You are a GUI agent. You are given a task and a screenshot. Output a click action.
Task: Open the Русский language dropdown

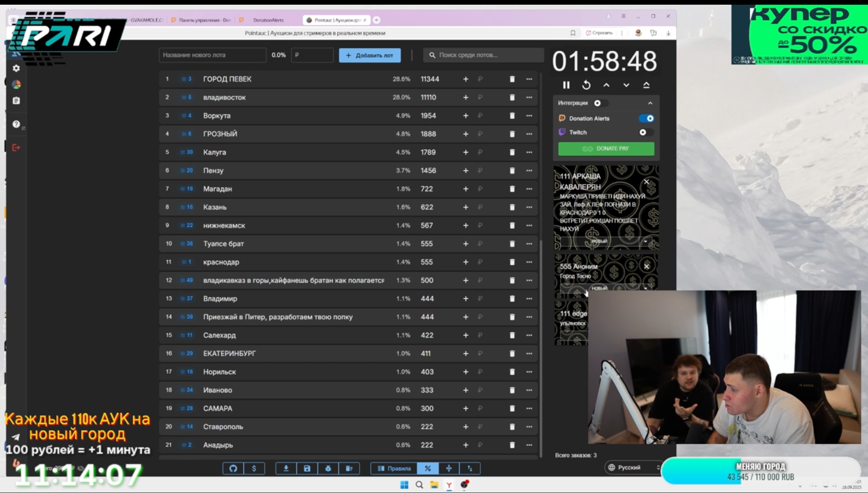tap(633, 467)
